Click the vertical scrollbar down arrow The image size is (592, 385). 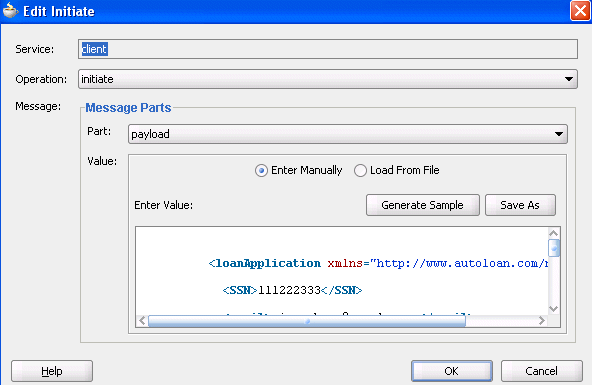click(x=553, y=309)
